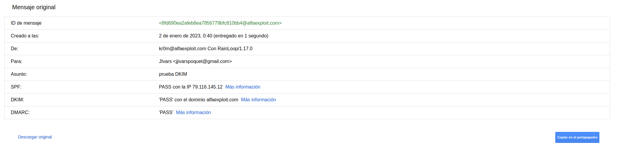This screenshot has width=644, height=153.
Task: Click the DMARC label
Action: [20, 112]
